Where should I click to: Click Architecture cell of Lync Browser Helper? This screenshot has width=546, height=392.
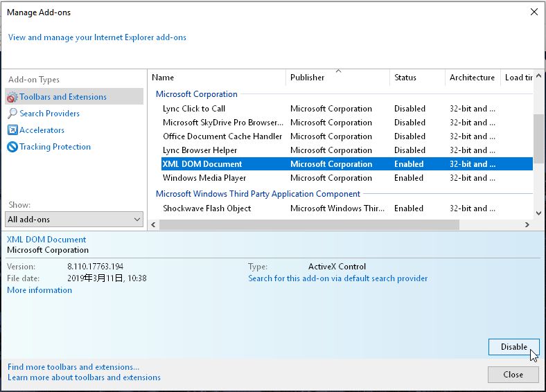tap(473, 150)
